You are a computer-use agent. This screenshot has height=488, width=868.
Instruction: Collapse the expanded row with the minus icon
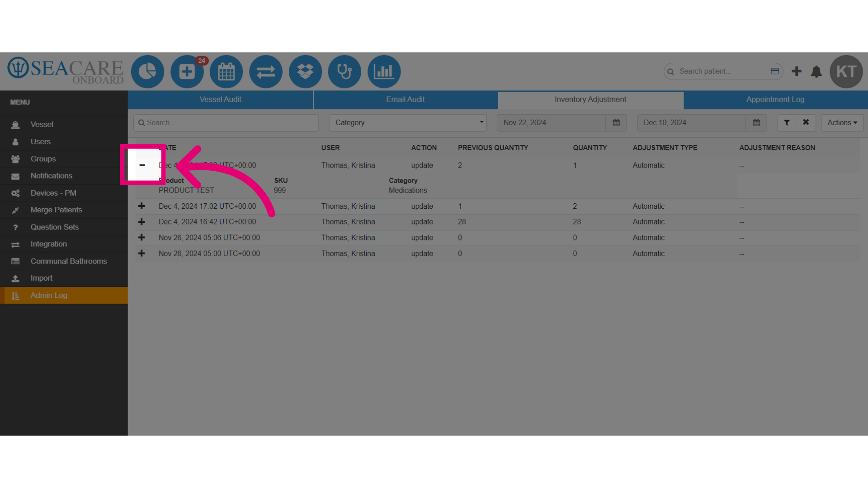point(142,165)
